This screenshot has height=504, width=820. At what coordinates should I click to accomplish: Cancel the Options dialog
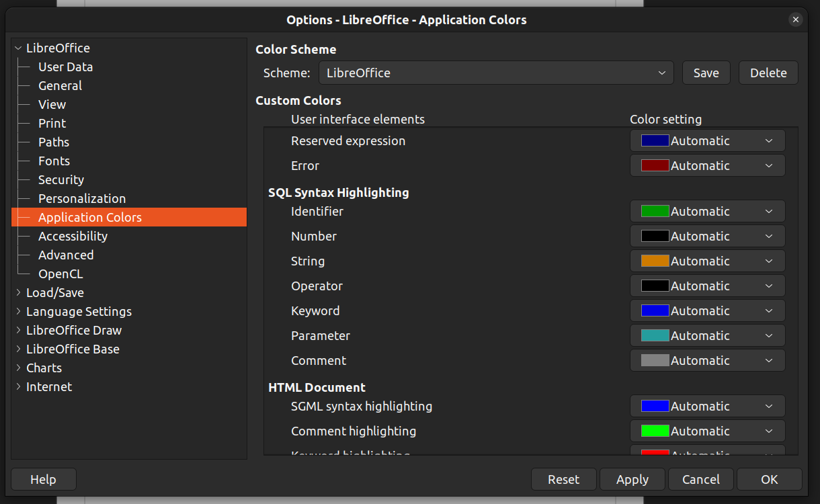[x=701, y=480]
